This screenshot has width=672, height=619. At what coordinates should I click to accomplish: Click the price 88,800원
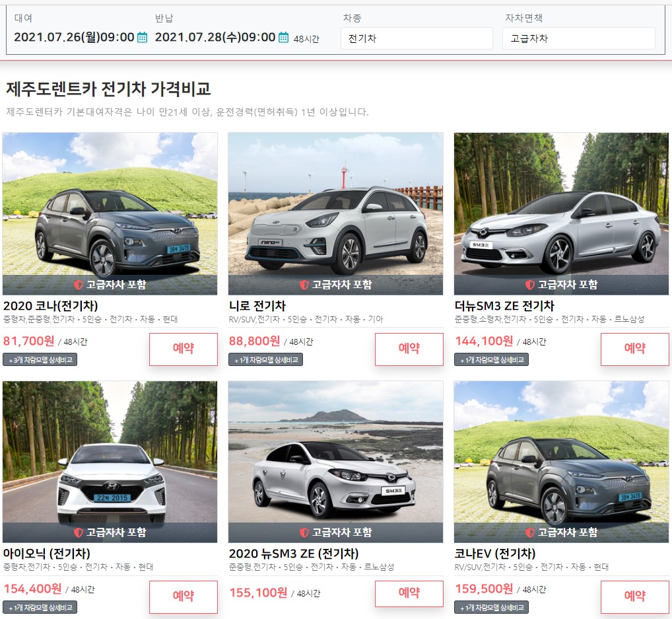255,341
